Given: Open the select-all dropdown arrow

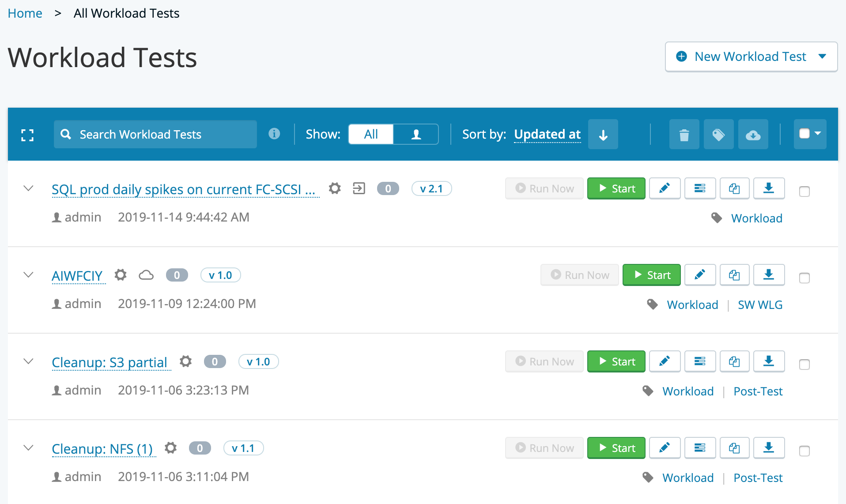Looking at the screenshot, I should click(818, 133).
